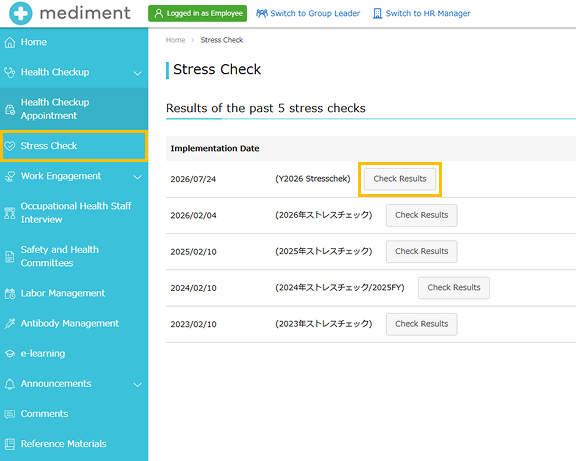
Task: Click the Reference Materials book icon
Action: click(x=10, y=444)
